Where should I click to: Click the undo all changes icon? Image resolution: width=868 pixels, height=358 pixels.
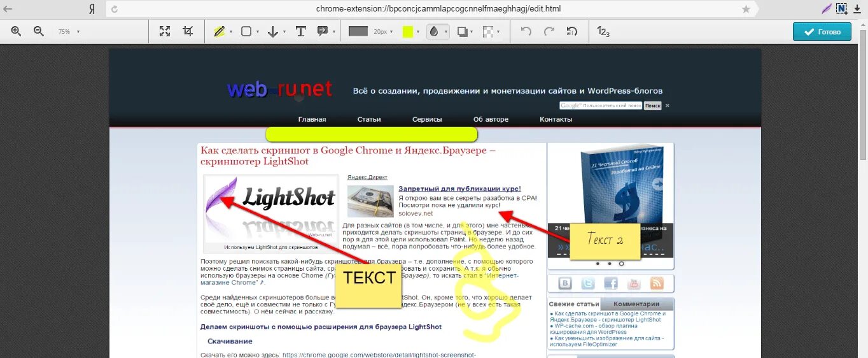point(571,31)
